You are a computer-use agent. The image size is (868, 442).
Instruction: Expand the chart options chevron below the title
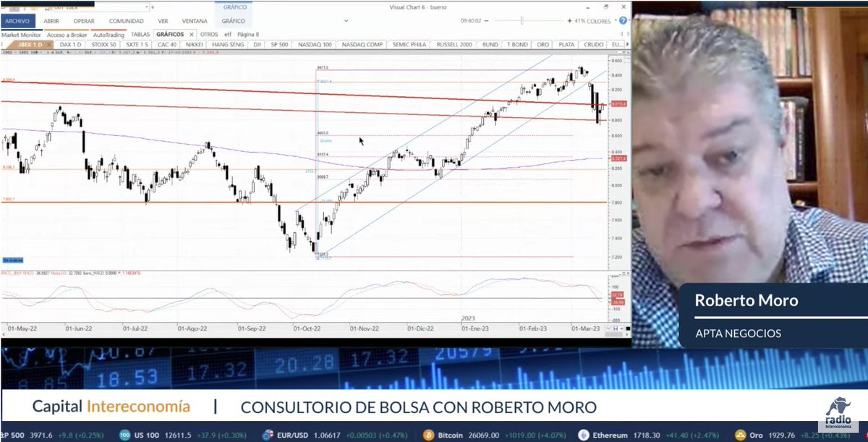(346, 20)
